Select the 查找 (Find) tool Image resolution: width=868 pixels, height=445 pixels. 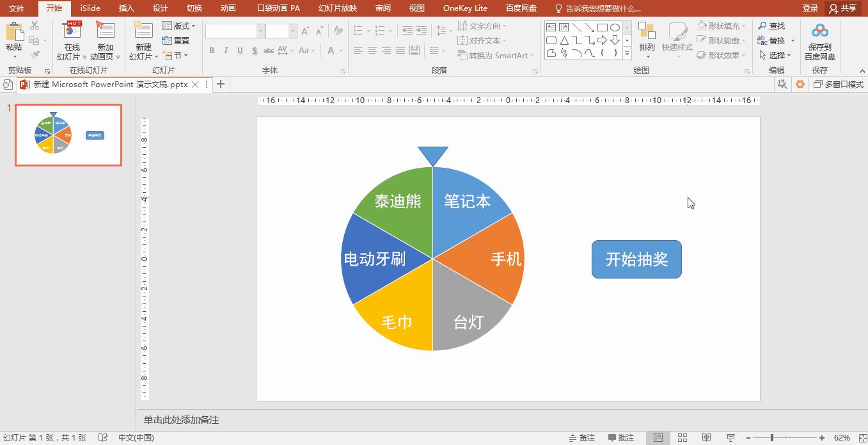tap(774, 26)
